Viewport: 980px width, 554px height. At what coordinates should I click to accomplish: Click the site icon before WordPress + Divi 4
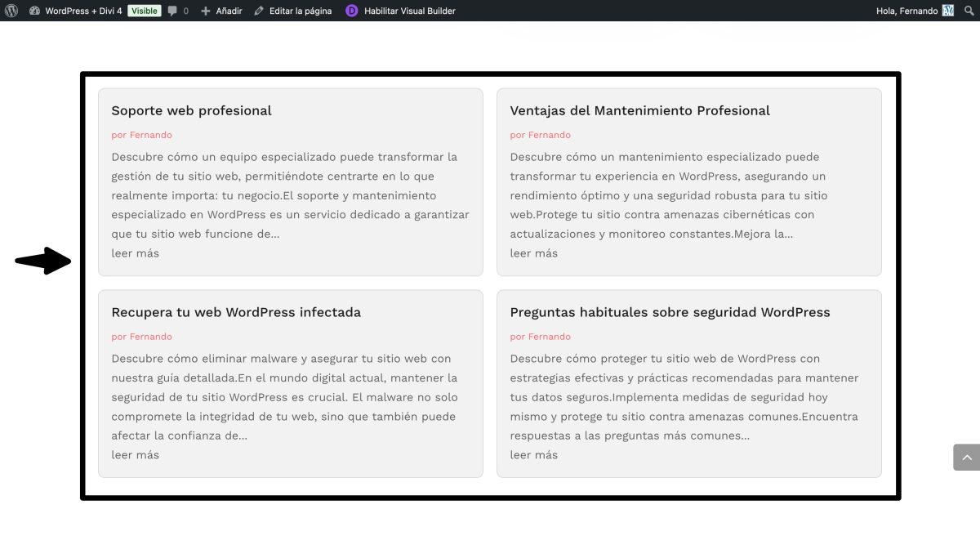33,11
